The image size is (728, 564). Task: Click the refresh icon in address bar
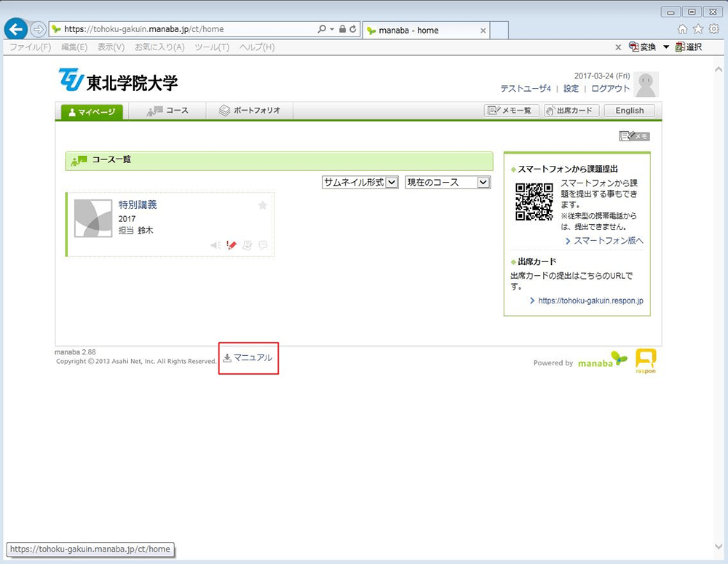(x=353, y=29)
